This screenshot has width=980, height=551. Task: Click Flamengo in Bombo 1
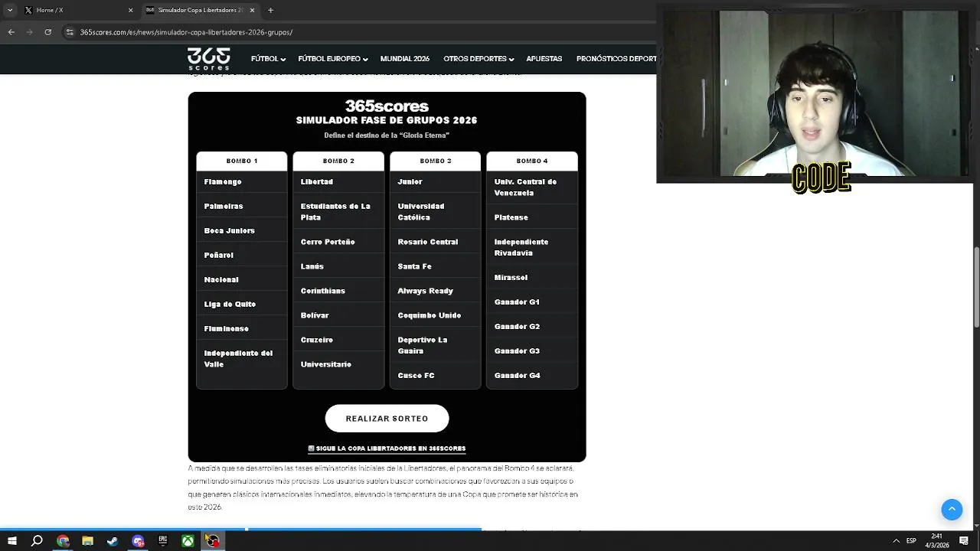[x=223, y=182]
